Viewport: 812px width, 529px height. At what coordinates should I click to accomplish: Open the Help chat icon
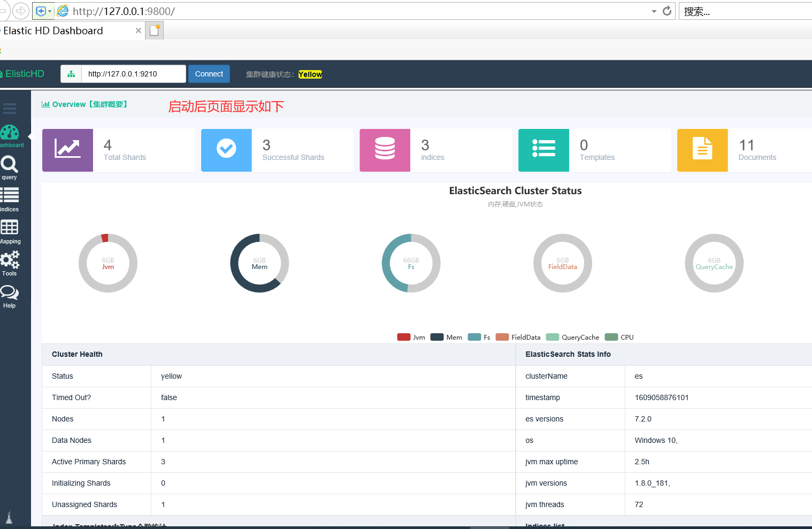(x=9, y=292)
